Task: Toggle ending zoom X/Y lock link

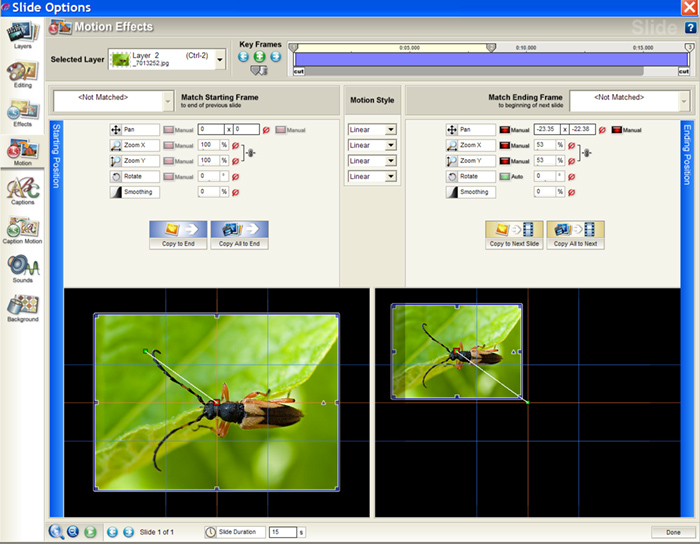Action: [x=588, y=153]
